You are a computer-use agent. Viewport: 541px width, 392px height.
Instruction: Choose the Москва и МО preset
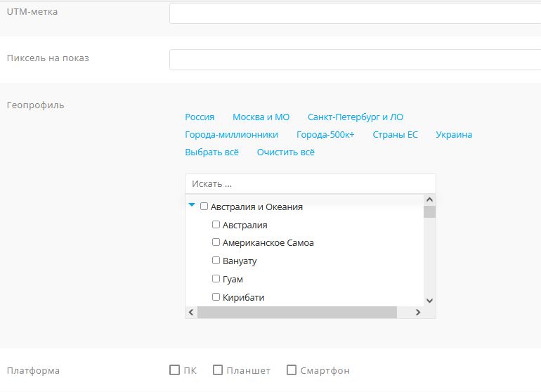[261, 117]
